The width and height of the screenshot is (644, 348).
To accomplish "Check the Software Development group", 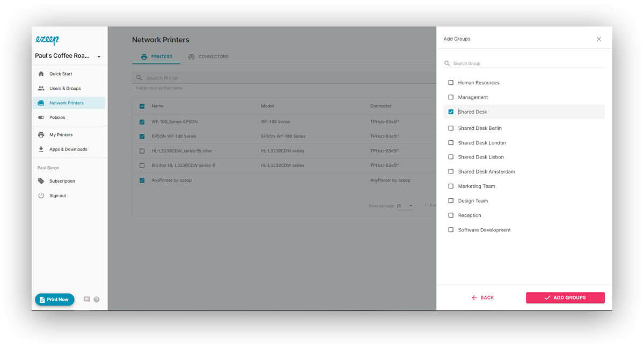I will [451, 229].
